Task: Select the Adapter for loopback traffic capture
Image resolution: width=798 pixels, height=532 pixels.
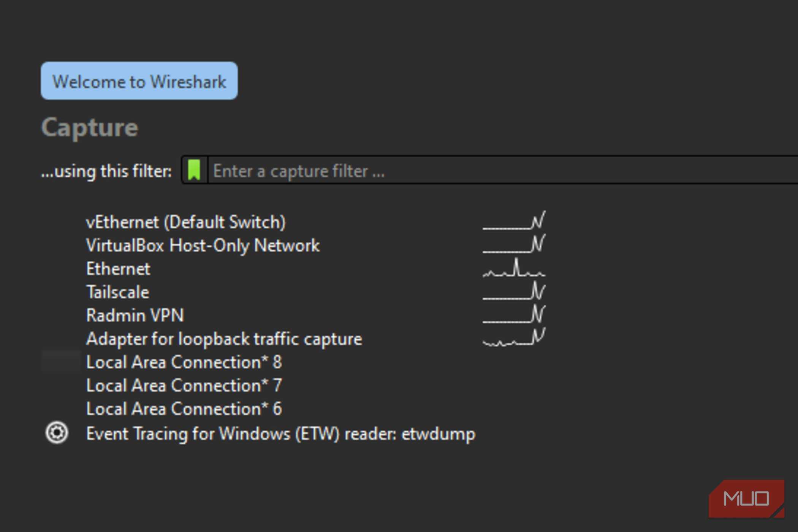Action: pyautogui.click(x=224, y=339)
